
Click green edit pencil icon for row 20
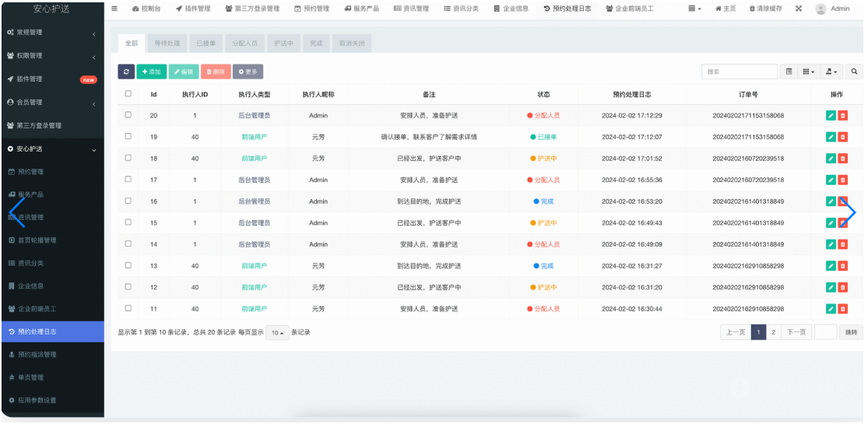tap(831, 115)
